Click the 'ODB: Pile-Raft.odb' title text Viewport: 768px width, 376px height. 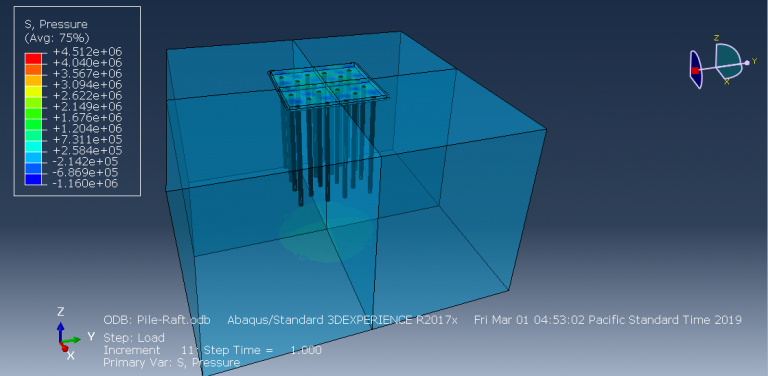click(157, 320)
